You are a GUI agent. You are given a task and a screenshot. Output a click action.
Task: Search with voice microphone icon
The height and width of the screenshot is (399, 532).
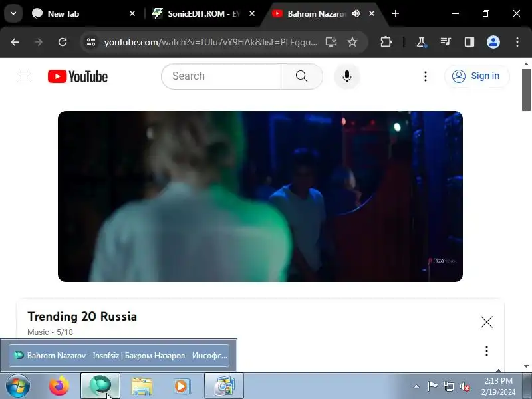coord(346,76)
